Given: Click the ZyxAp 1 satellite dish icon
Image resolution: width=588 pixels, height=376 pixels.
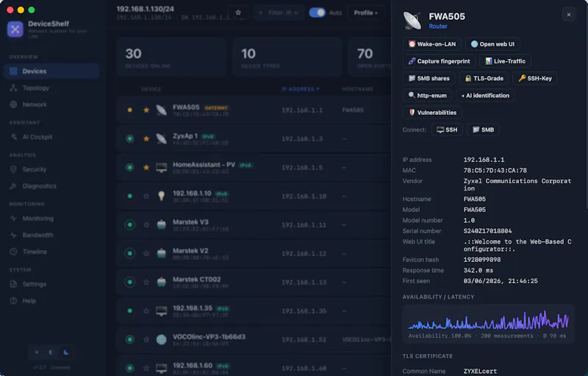Looking at the screenshot, I should [x=161, y=138].
